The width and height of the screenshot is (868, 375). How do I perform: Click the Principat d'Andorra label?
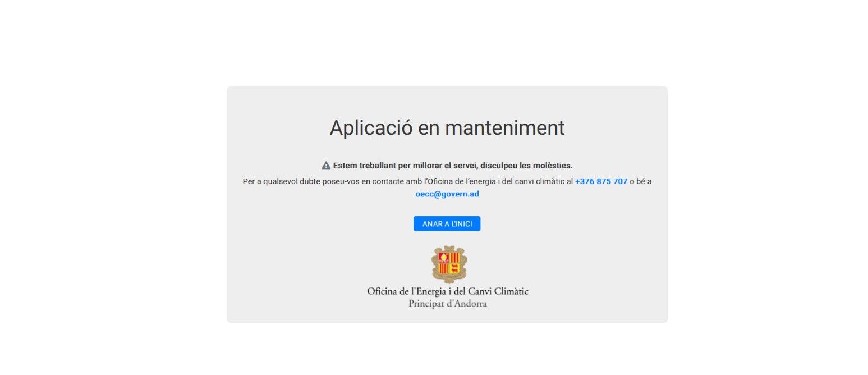tap(447, 303)
